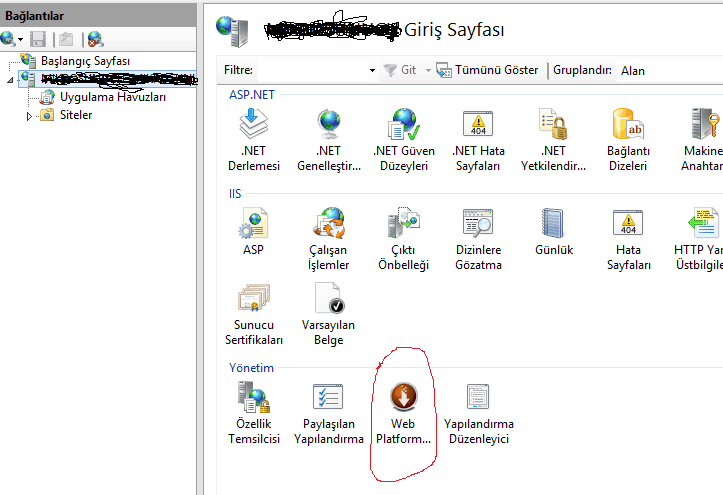Open Dizinlere Gözatma icon

tap(476, 225)
